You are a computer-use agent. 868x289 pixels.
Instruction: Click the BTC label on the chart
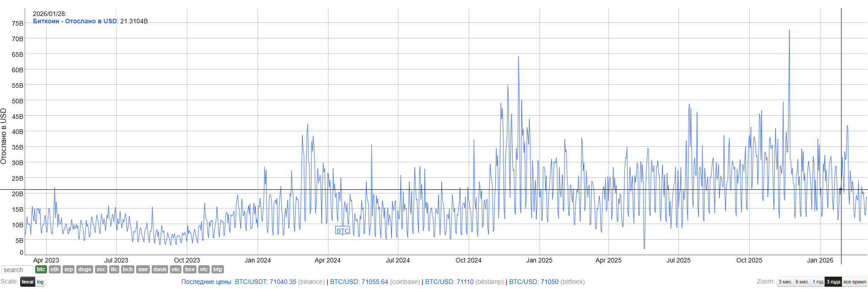point(343,230)
